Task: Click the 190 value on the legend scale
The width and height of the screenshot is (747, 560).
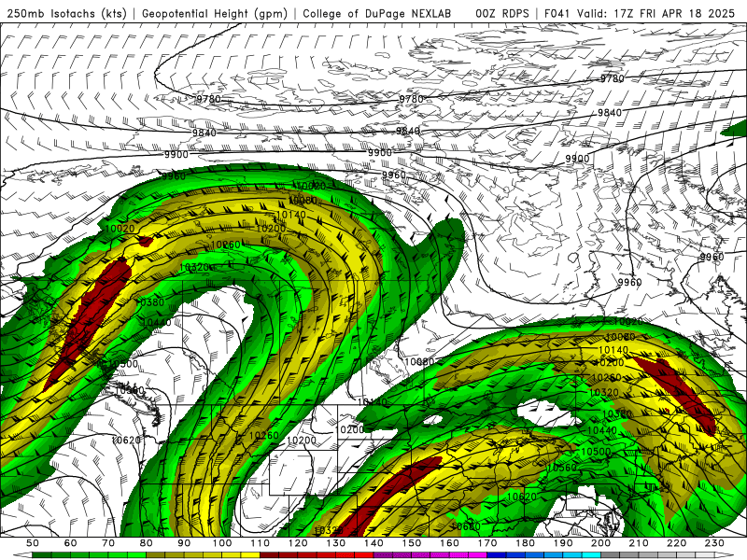Action: (x=563, y=543)
